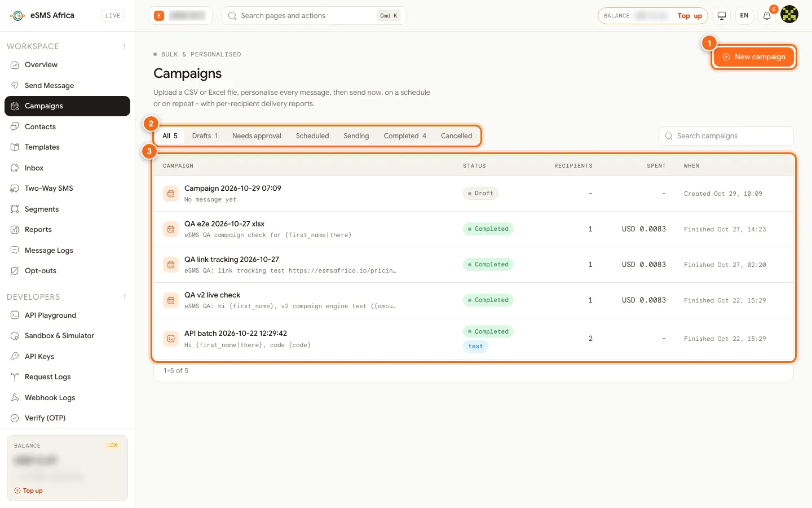The image size is (812, 508).
Task: Click the calendar icon of QA v2 live check
Action: click(x=171, y=300)
